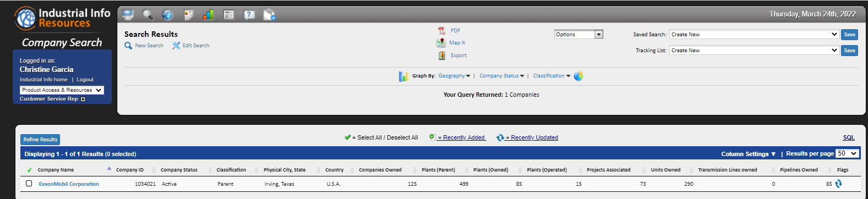This screenshot has height=199, width=868.
Task: Click the Logout link
Action: (x=85, y=80)
